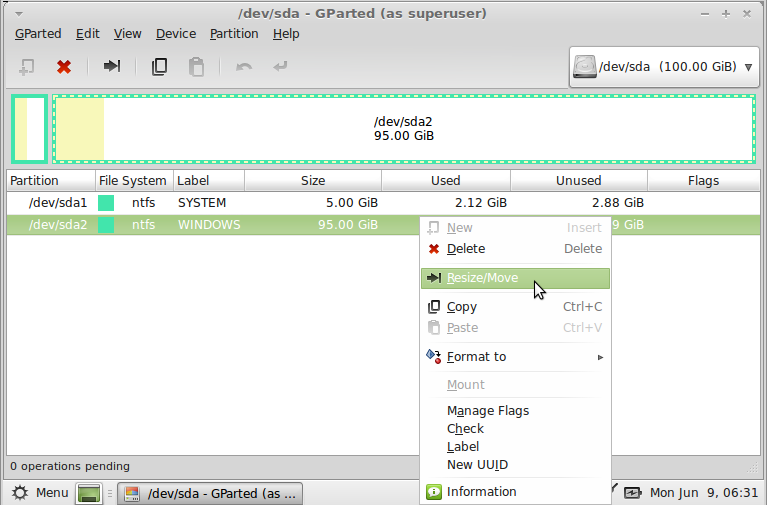Click the yellow used-space area of sda2
The width and height of the screenshot is (767, 505).
(80, 129)
